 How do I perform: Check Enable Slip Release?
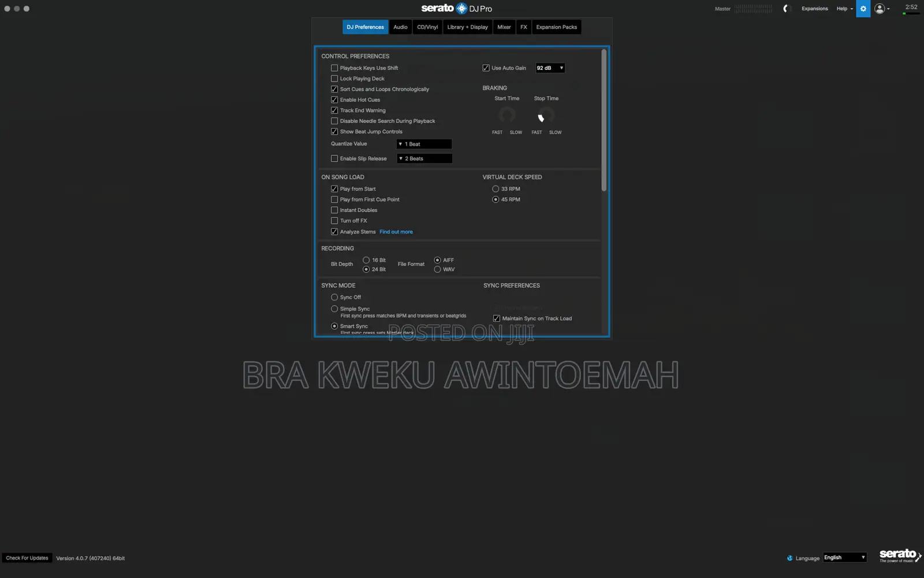(x=334, y=158)
